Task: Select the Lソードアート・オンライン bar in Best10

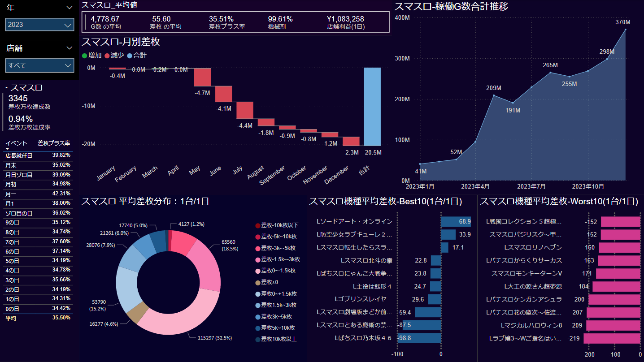Action: point(456,222)
